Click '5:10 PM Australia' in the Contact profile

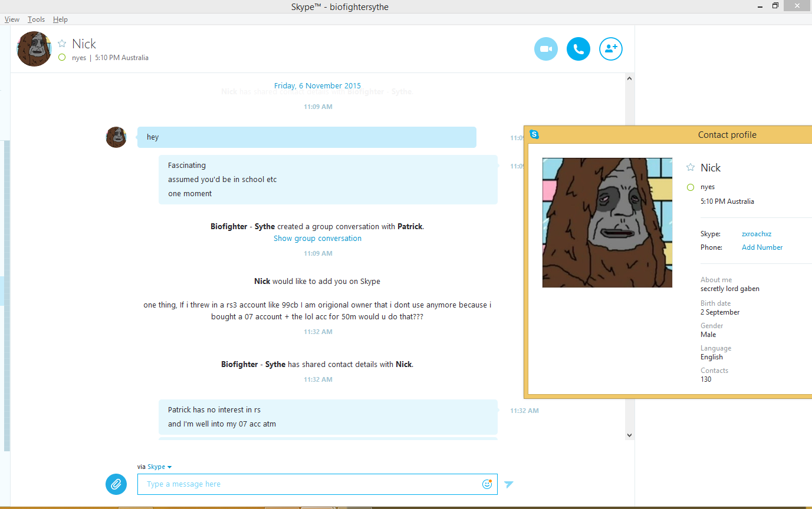[727, 201]
